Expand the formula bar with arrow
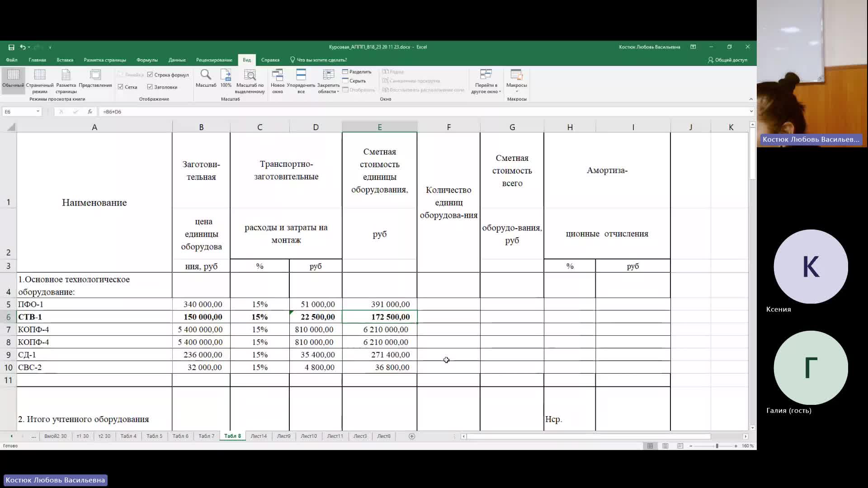 point(751,112)
